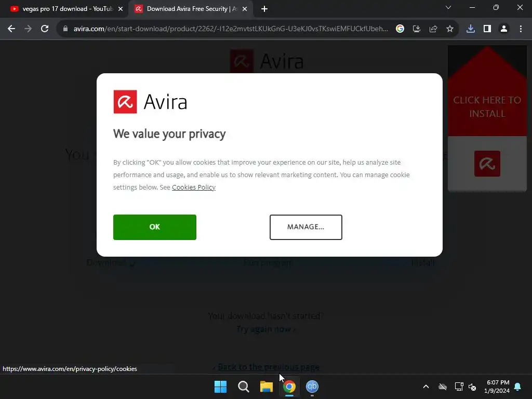Click the install app icon in address bar
Viewport: 532px width, 399px height.
417,29
